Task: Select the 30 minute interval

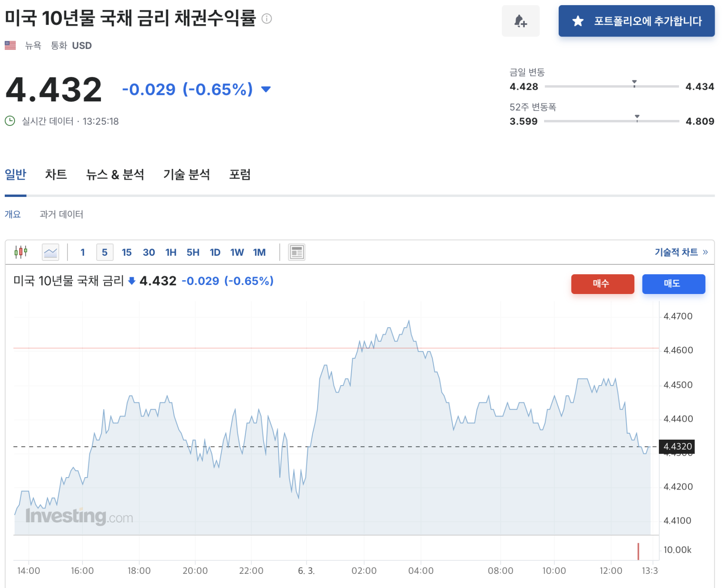Action: click(x=149, y=252)
